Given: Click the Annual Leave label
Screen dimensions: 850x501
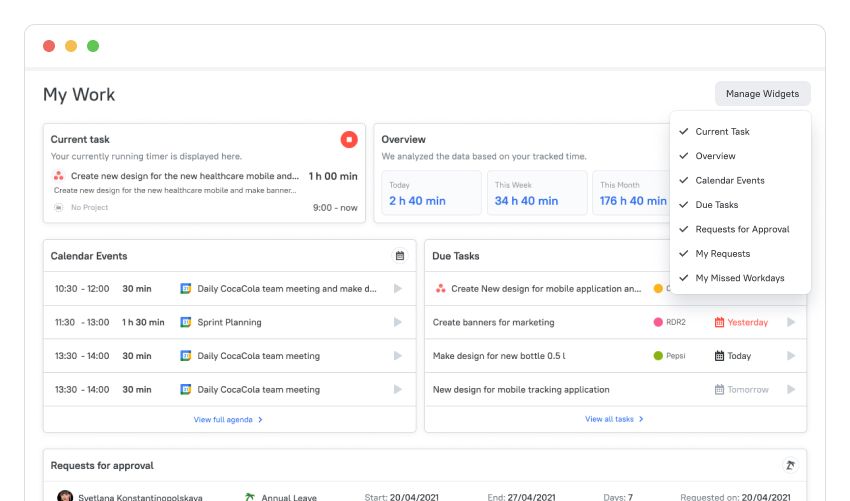Looking at the screenshot, I should [x=289, y=497].
